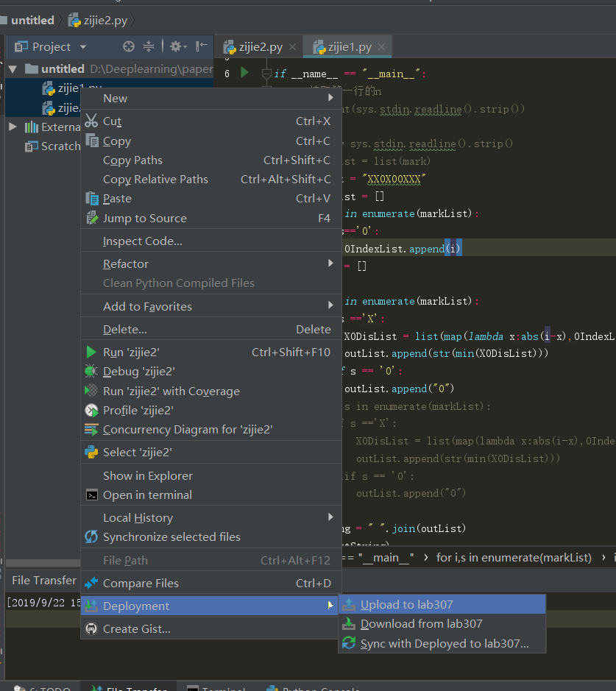Image resolution: width=616 pixels, height=691 pixels.
Task: Choose Sync with Deployed to lab307...
Action: coord(442,643)
